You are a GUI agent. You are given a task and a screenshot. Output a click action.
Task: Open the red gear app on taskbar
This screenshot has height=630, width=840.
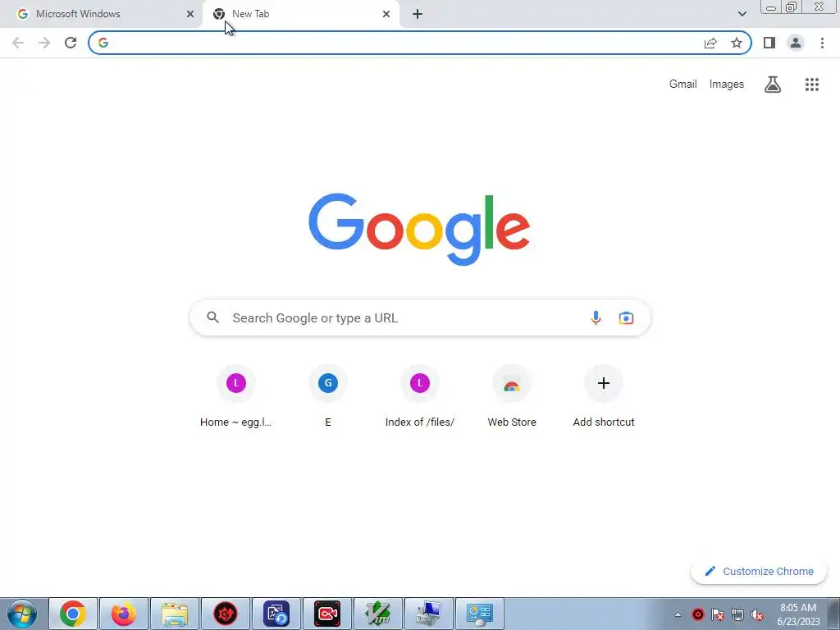click(226, 614)
